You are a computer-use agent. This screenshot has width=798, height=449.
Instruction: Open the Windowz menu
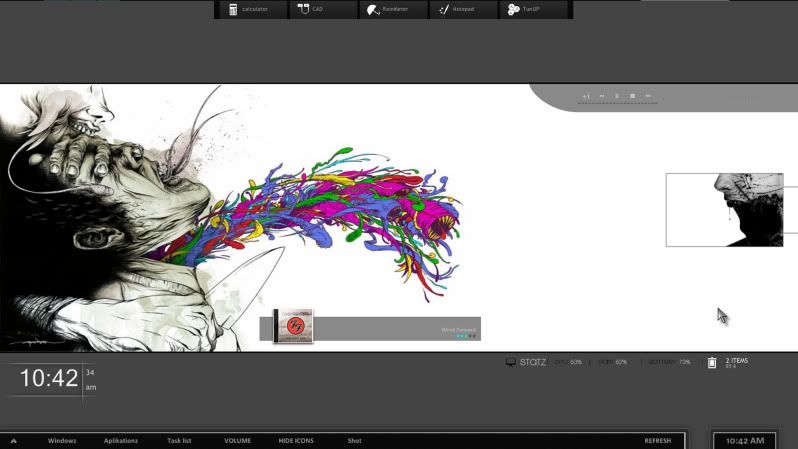pyautogui.click(x=62, y=441)
